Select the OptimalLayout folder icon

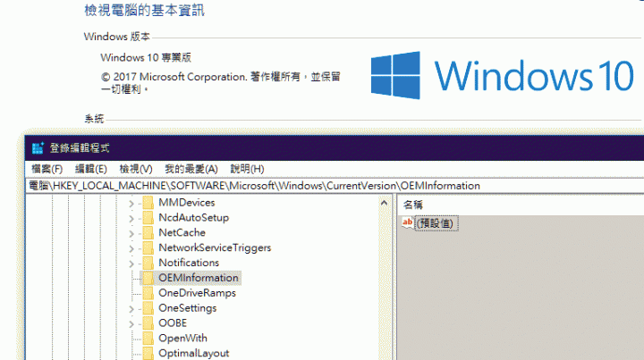148,353
